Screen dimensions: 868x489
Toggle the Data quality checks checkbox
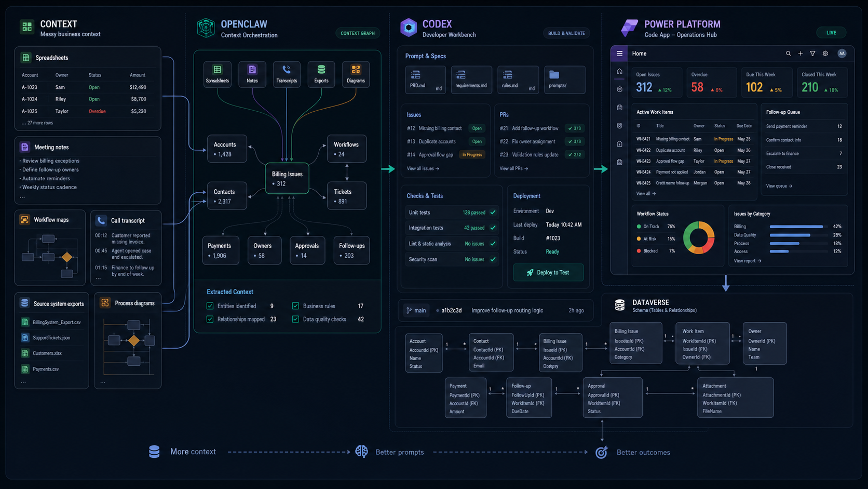click(x=295, y=319)
